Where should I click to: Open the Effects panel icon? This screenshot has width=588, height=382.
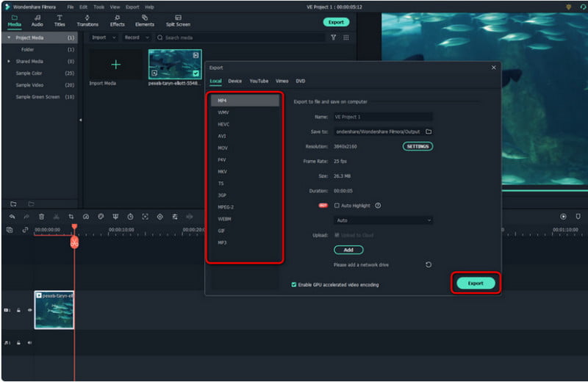(x=117, y=20)
